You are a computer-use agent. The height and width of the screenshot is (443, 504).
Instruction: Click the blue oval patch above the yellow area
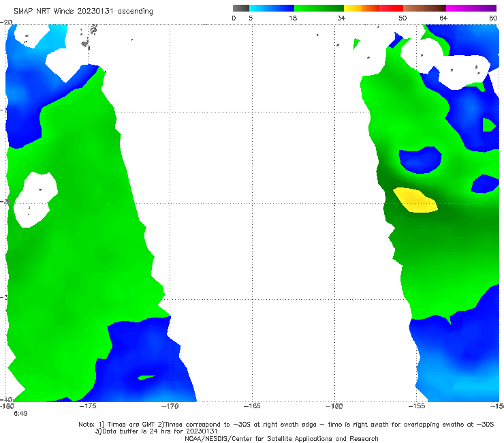click(420, 160)
